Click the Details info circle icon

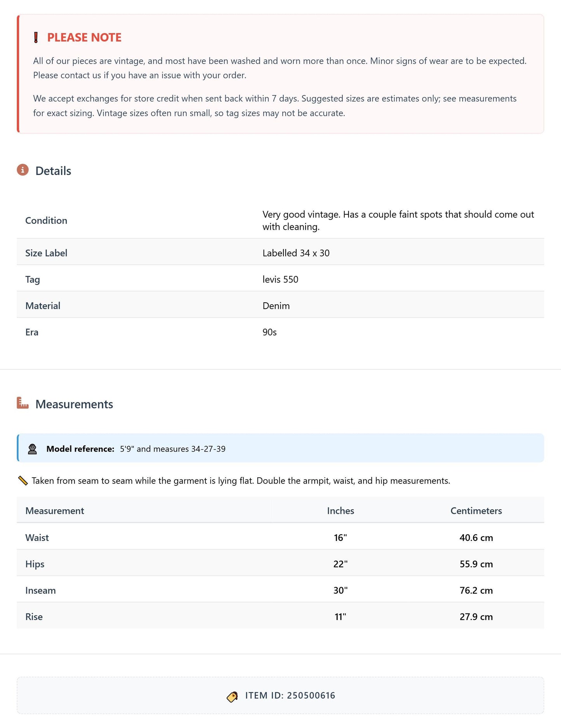pos(23,170)
